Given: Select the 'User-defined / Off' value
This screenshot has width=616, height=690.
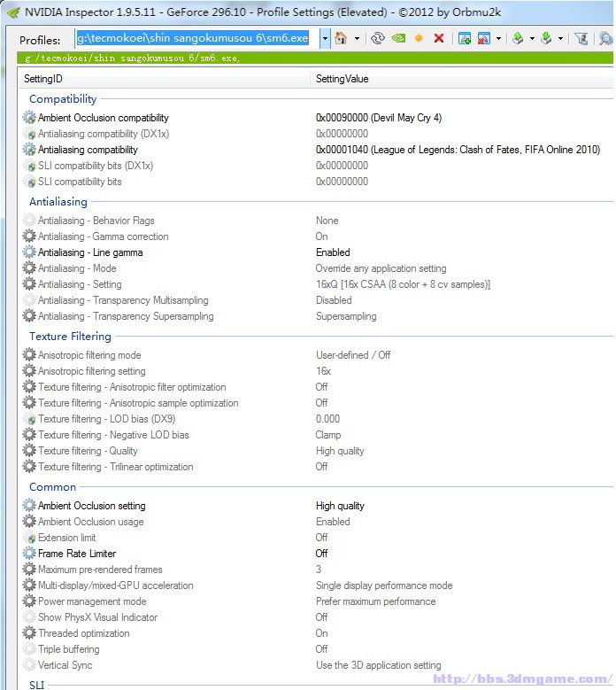Looking at the screenshot, I should [x=353, y=354].
